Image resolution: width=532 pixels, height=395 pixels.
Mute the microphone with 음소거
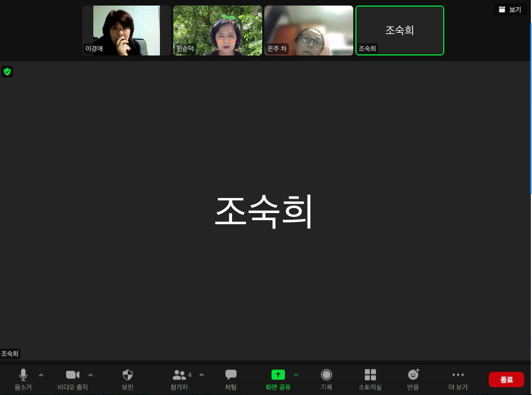tap(23, 379)
